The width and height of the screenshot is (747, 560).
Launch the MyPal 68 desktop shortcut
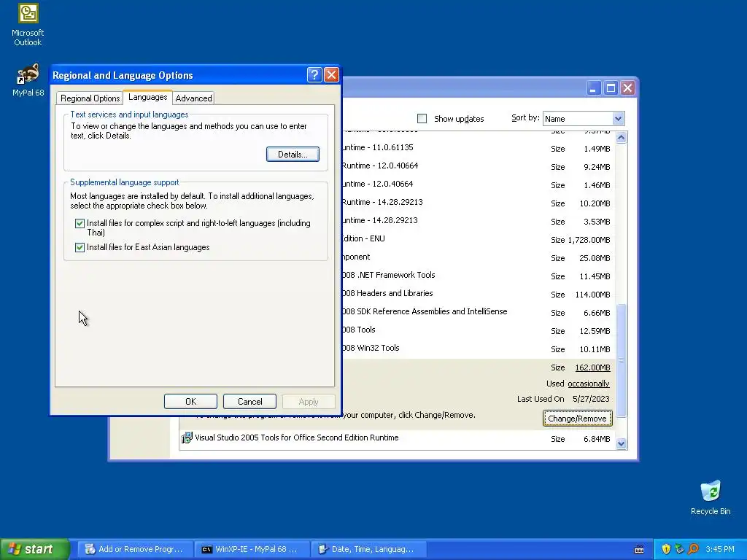[28, 80]
